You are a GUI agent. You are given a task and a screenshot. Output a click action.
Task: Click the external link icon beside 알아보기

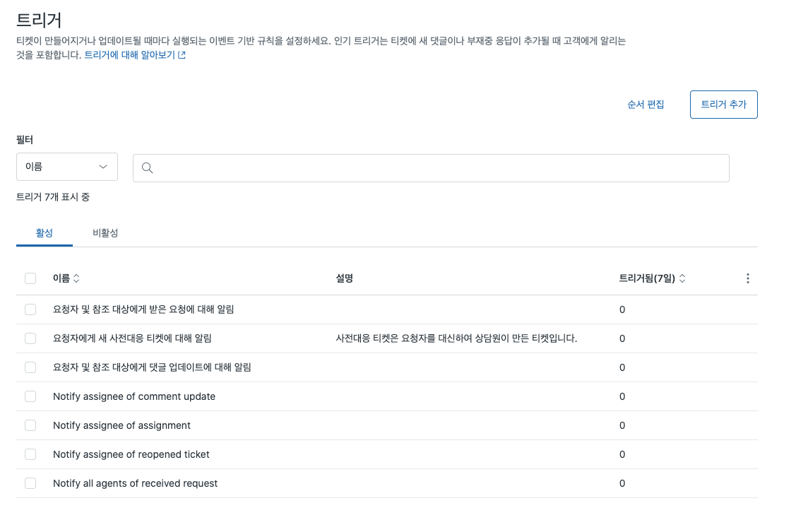pos(182,55)
